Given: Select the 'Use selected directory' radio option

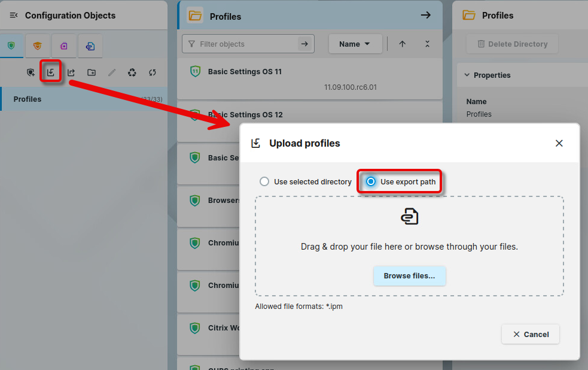Looking at the screenshot, I should pos(264,181).
